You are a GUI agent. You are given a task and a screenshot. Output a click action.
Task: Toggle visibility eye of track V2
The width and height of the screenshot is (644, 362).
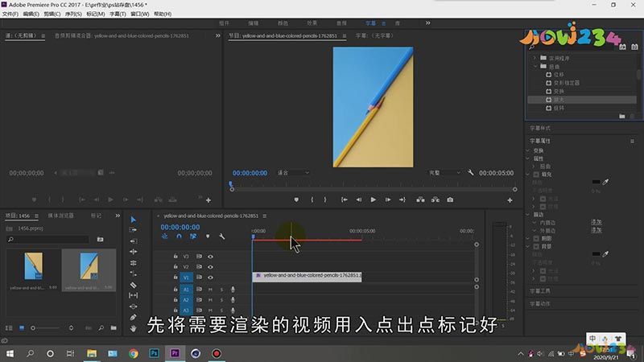coord(210,267)
